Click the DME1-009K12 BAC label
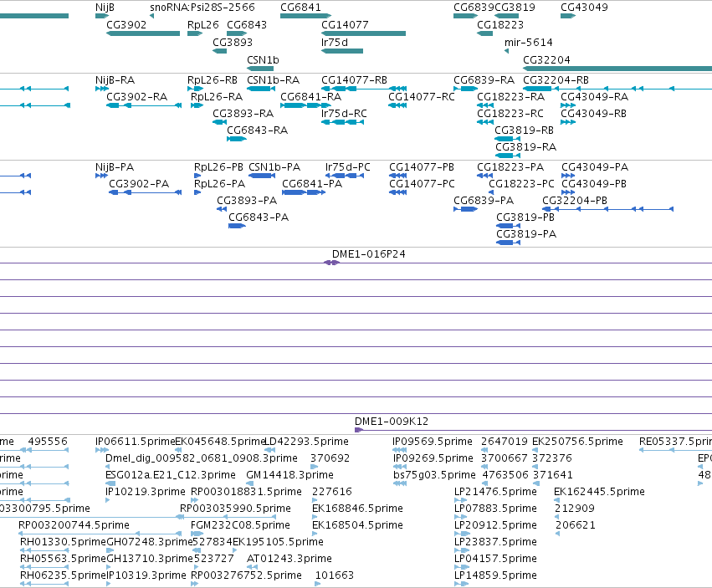The height and width of the screenshot is (588, 712). click(392, 422)
